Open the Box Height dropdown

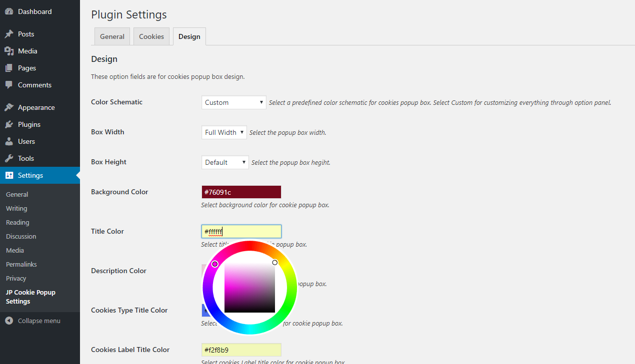pyautogui.click(x=224, y=162)
